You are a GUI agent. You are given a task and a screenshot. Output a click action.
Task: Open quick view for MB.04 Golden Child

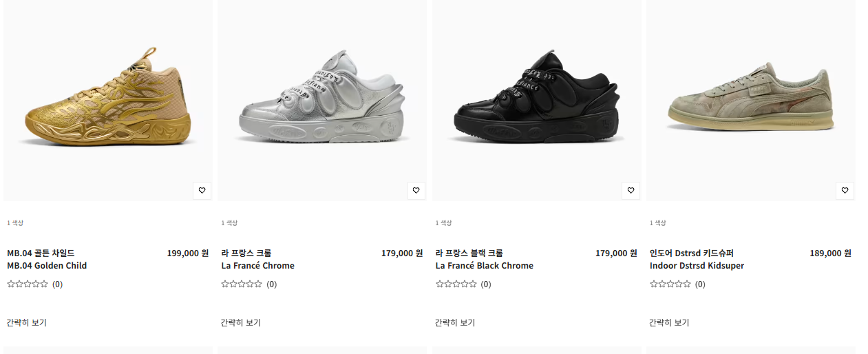(x=27, y=322)
